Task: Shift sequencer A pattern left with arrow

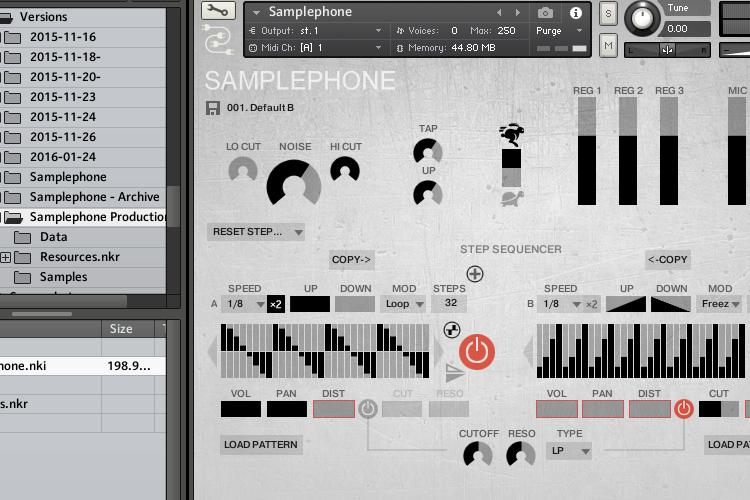Action: click(x=213, y=351)
